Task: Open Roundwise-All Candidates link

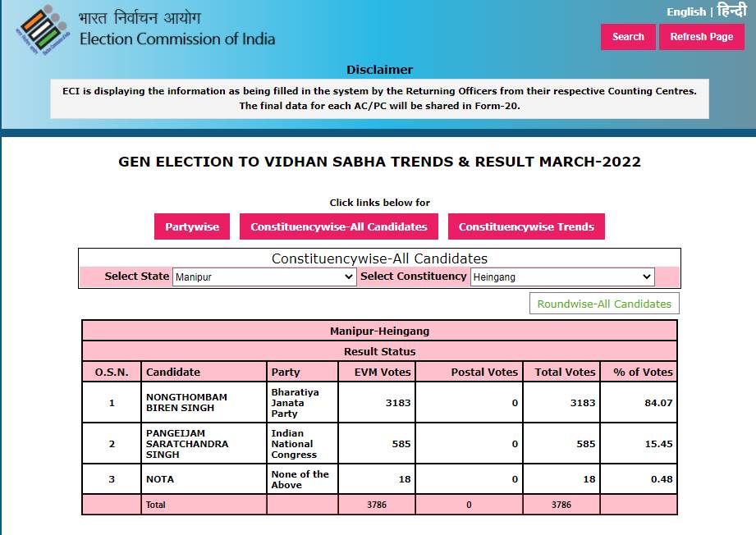Action: coord(604,304)
